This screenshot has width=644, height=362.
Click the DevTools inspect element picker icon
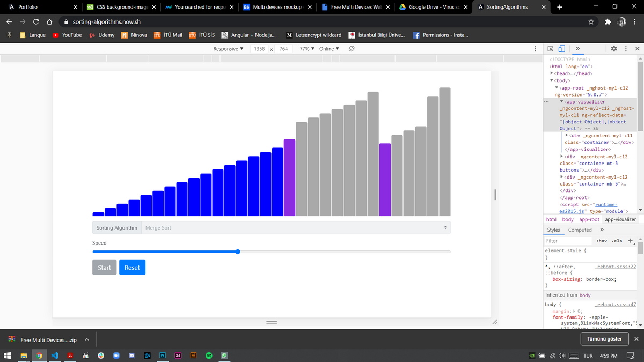[551, 49]
